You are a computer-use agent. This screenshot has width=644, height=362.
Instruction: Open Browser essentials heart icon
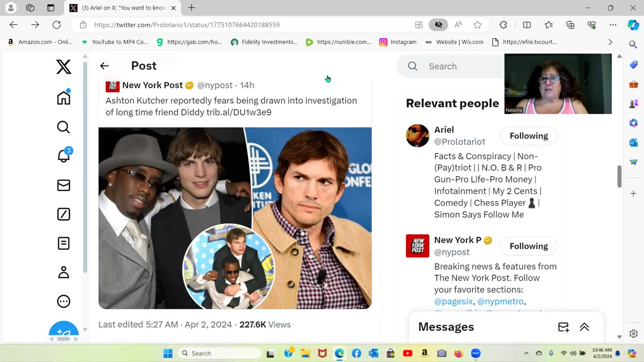(x=592, y=25)
